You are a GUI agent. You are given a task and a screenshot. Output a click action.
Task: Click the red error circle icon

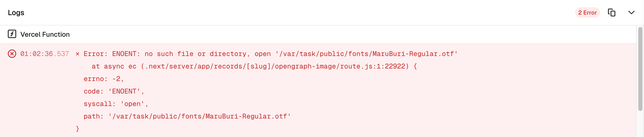(12, 54)
